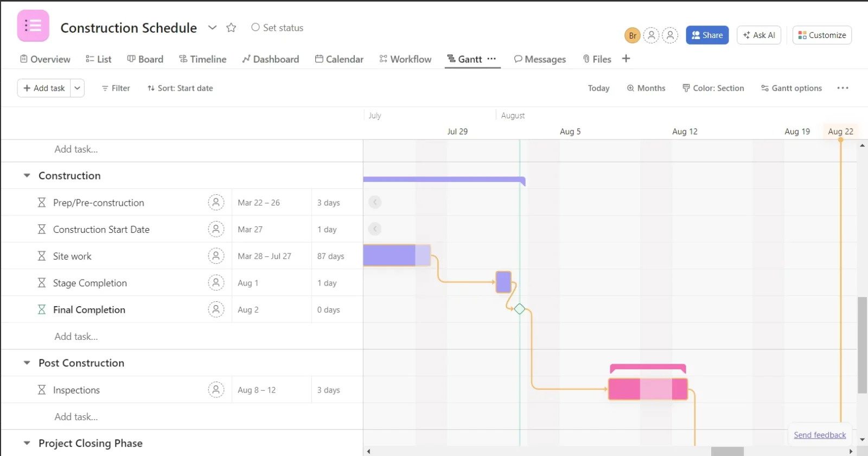
Task: Change Months zoom level
Action: (646, 88)
